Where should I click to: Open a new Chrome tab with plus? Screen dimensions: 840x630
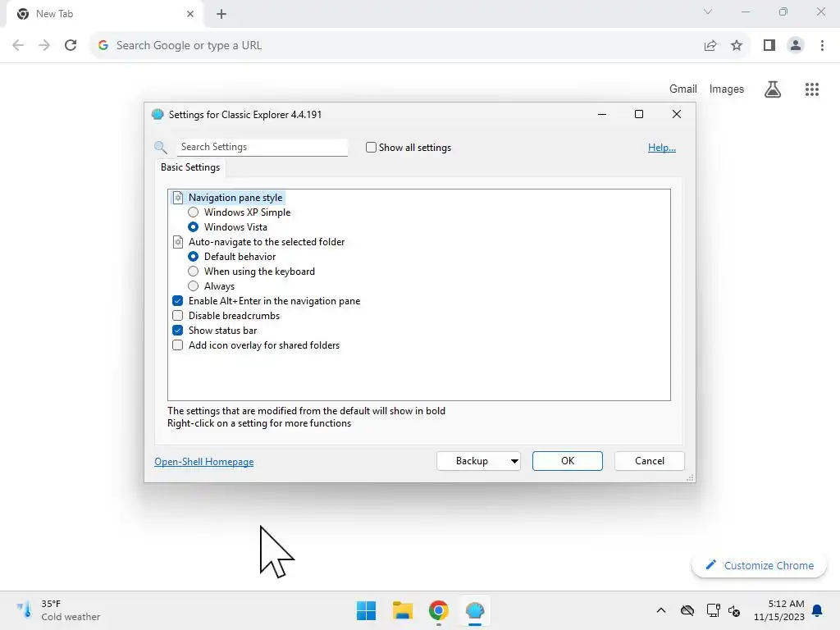tap(221, 15)
